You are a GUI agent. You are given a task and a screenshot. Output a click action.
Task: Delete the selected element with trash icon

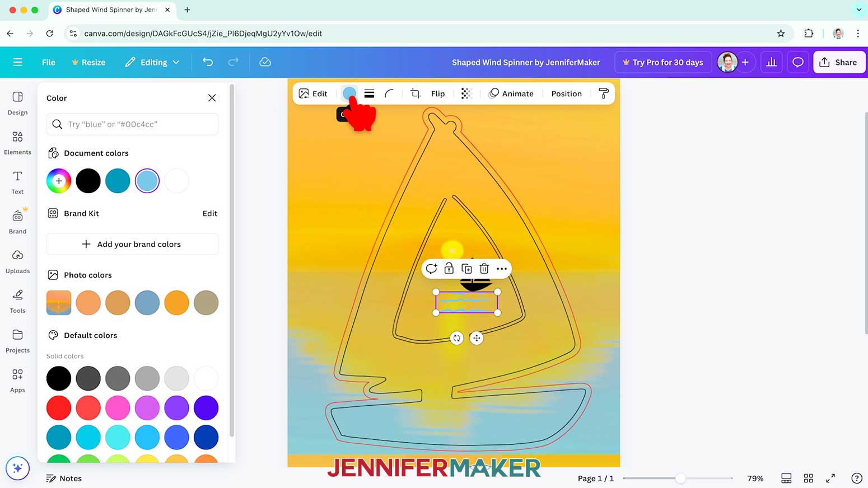484,269
